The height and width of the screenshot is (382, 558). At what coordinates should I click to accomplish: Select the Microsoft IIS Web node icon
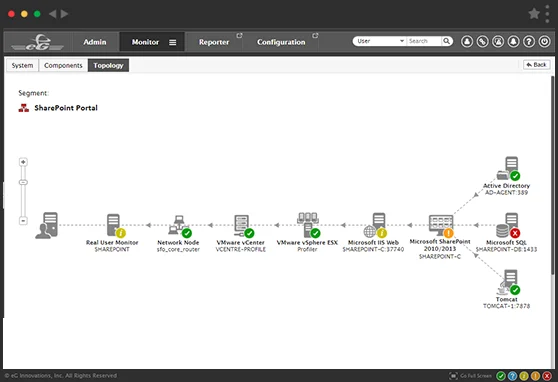coord(375,225)
